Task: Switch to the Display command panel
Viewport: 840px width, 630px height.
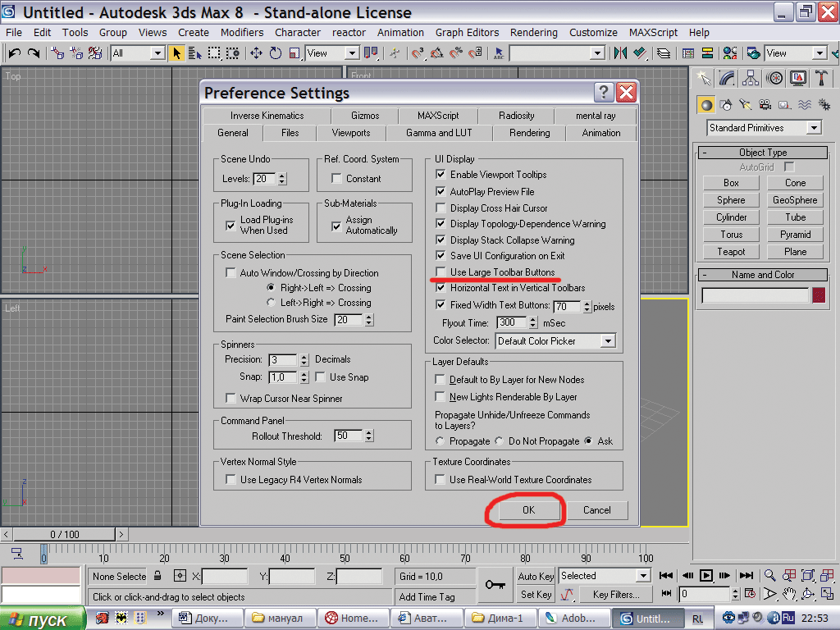Action: pos(798,79)
